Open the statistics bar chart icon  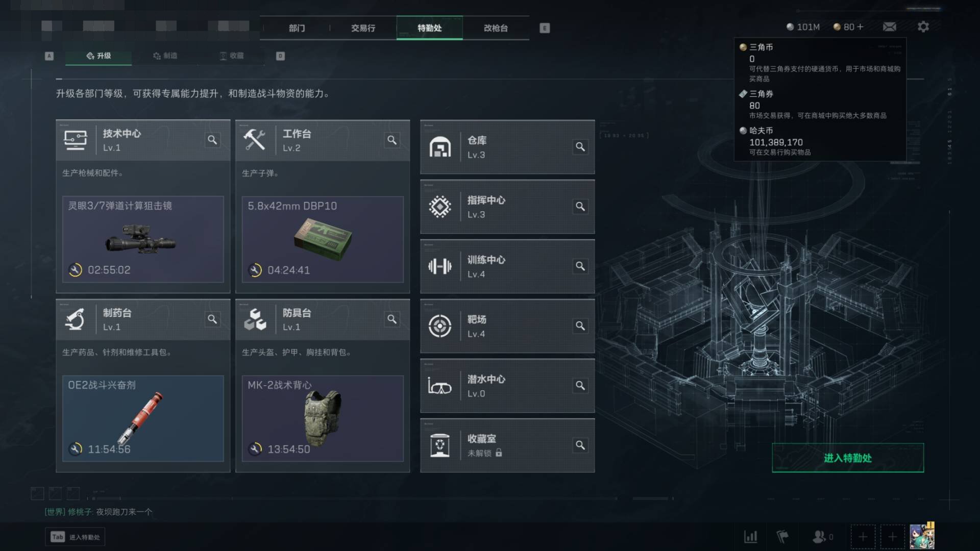click(751, 537)
